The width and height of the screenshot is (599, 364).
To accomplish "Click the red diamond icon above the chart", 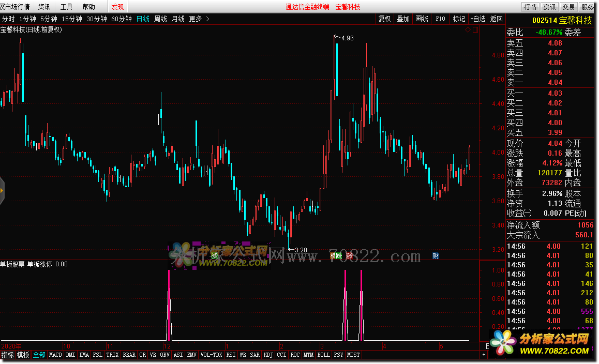I will click(468, 30).
